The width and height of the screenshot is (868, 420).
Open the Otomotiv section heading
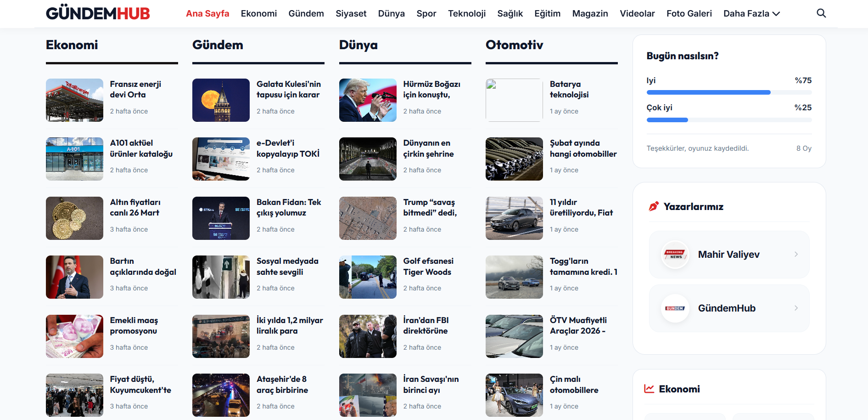(514, 45)
